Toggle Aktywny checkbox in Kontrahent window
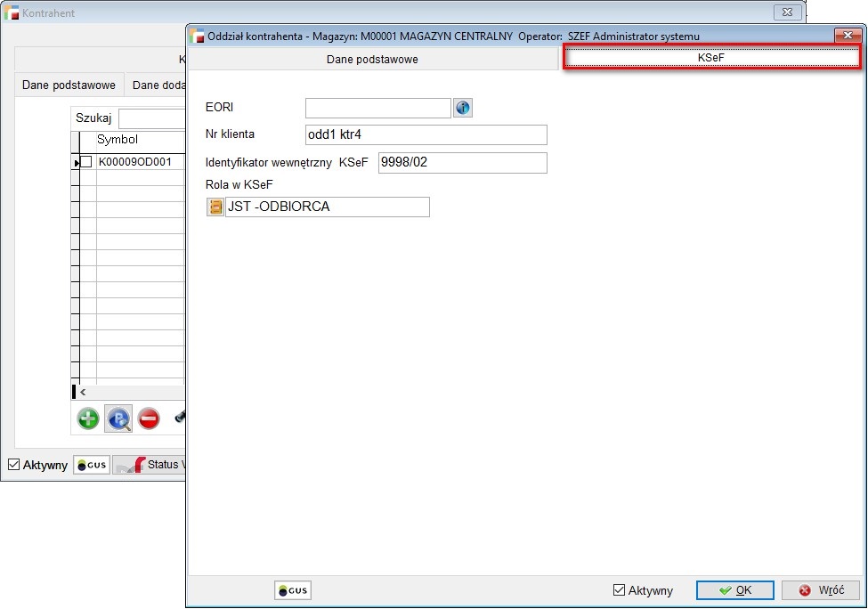The image size is (868, 609). tap(14, 465)
